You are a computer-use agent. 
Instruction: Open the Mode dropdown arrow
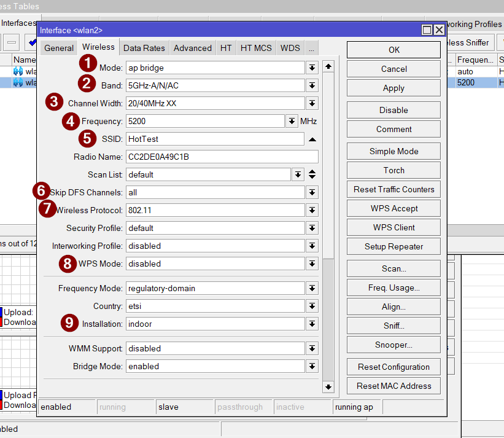click(312, 68)
